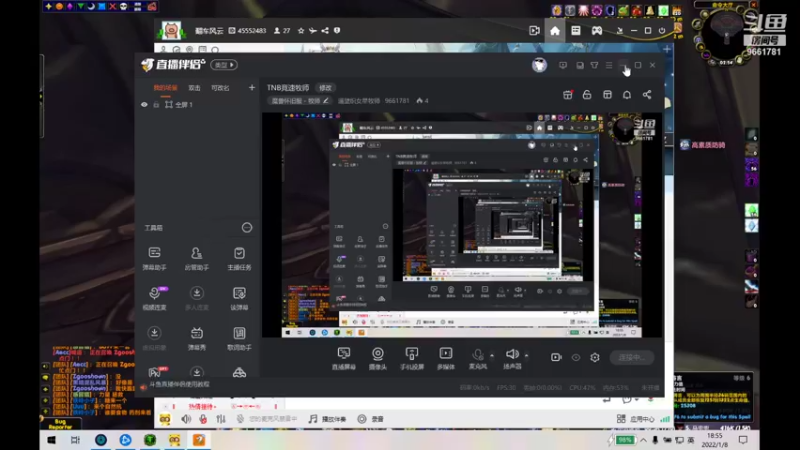Add a 摄像头 camera source
800x450 pixels.
point(378,358)
